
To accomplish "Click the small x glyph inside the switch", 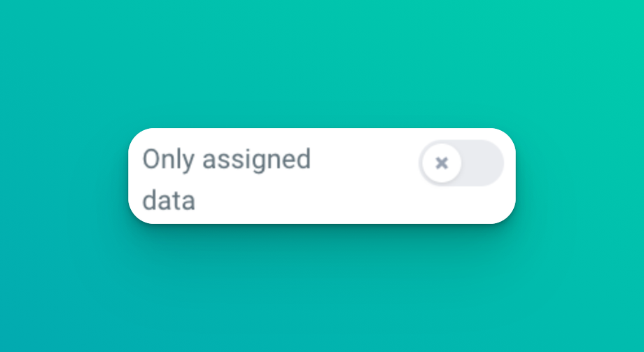I will coord(442,163).
